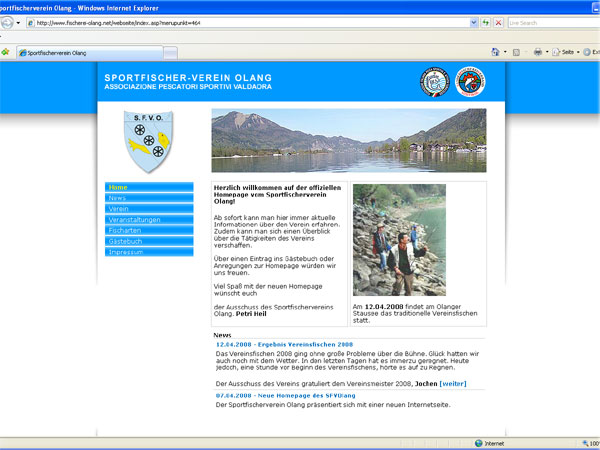This screenshot has height=450, width=600.
Task: Click the bold Herzlich willkommen welcome heading
Action: tap(277, 194)
